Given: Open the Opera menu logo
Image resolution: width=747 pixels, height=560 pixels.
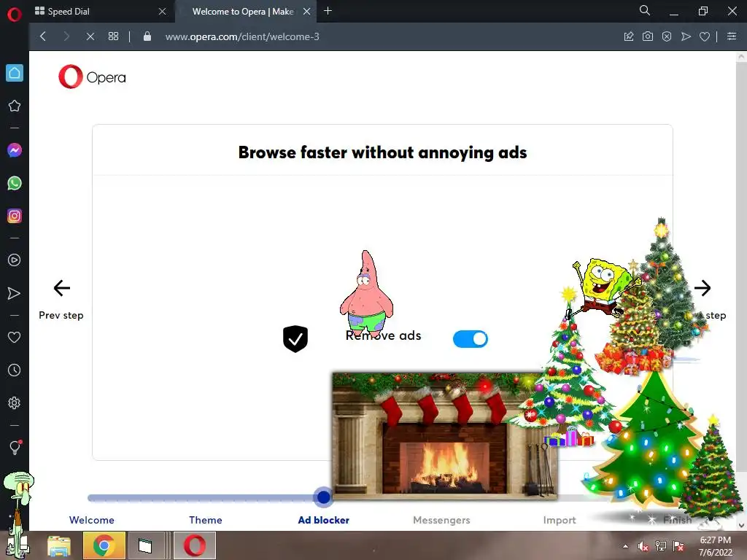Looking at the screenshot, I should tap(15, 15).
